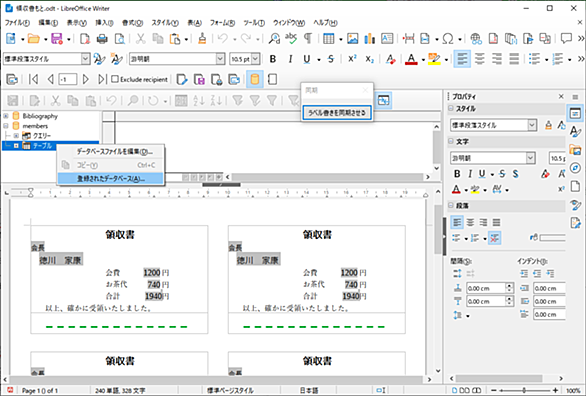Click the Sort Descending icon

(216, 100)
